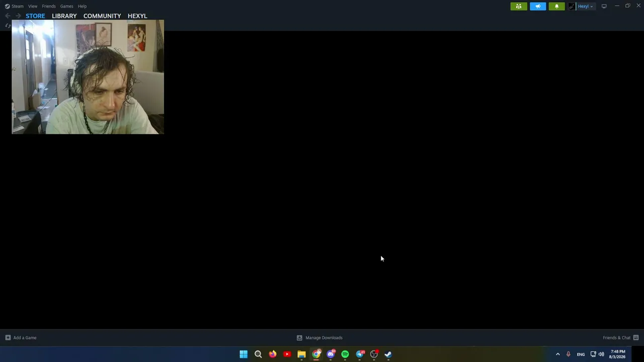Viewport: 644px width, 362px height.
Task: Show hidden system tray icons
Action: point(557,354)
